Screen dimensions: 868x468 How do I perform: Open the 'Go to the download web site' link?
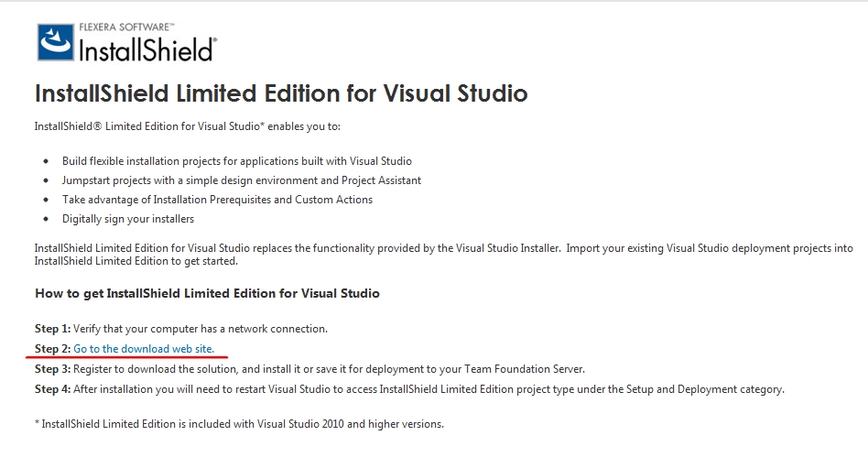tap(144, 349)
